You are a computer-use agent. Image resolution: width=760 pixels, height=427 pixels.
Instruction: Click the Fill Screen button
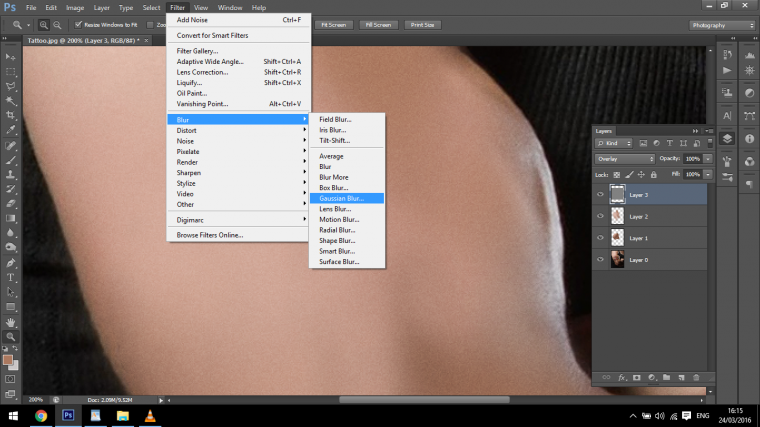pos(378,25)
